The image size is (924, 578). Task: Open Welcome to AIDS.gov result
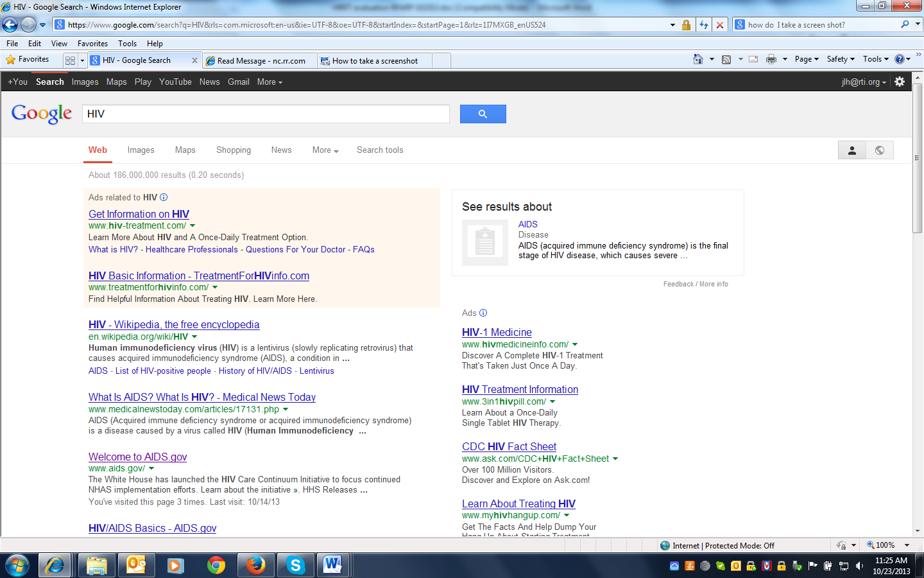coord(137,457)
